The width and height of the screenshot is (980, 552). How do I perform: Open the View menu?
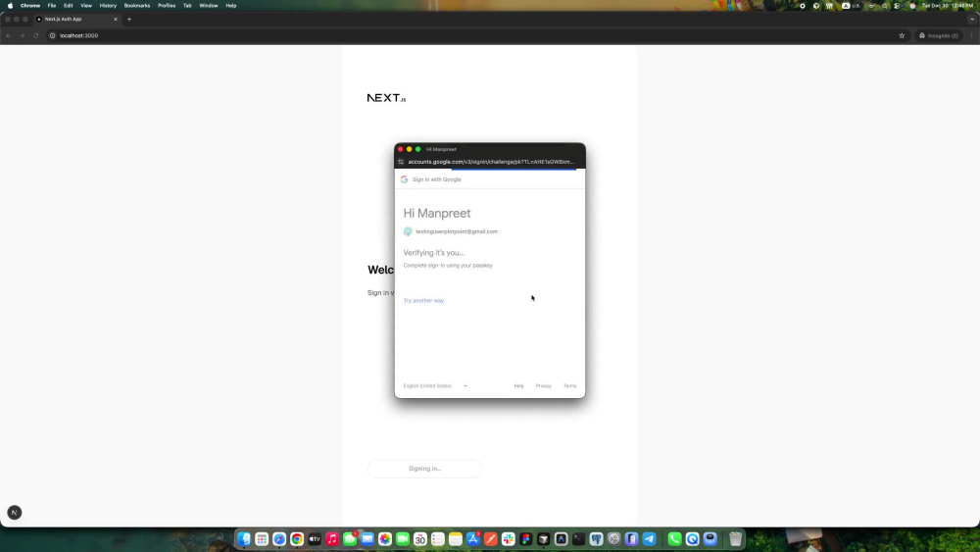click(x=86, y=6)
